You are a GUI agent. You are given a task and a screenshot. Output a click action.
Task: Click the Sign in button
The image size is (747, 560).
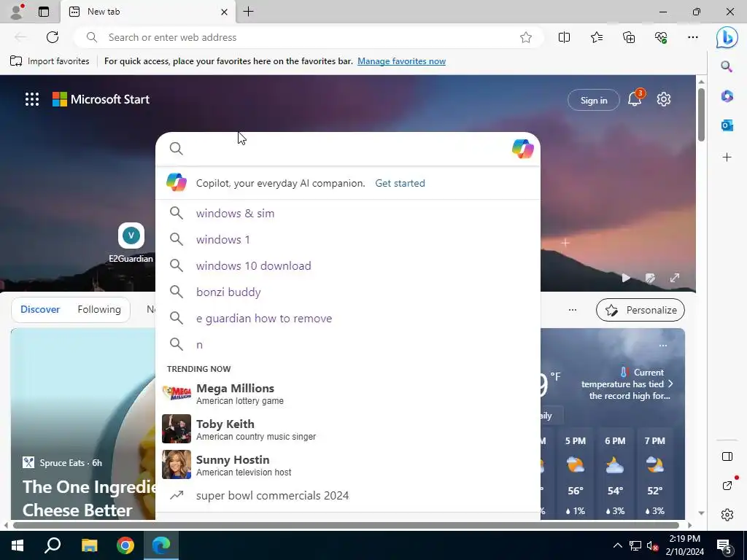coord(594,100)
